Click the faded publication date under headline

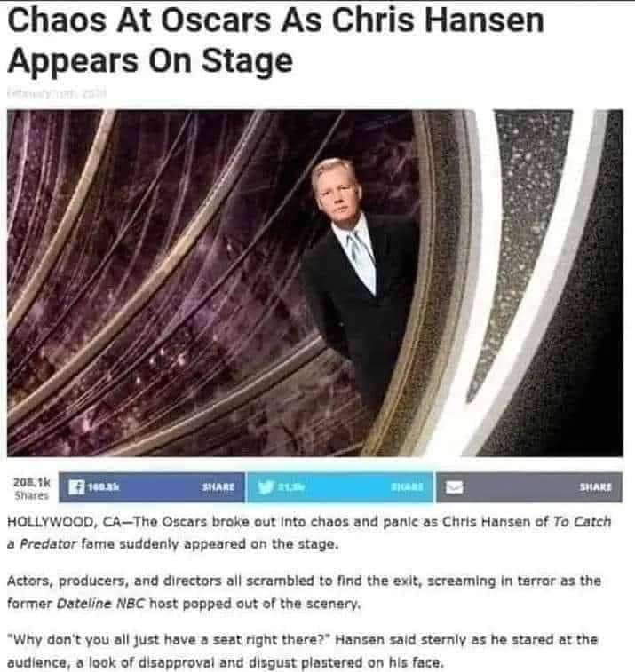57,93
